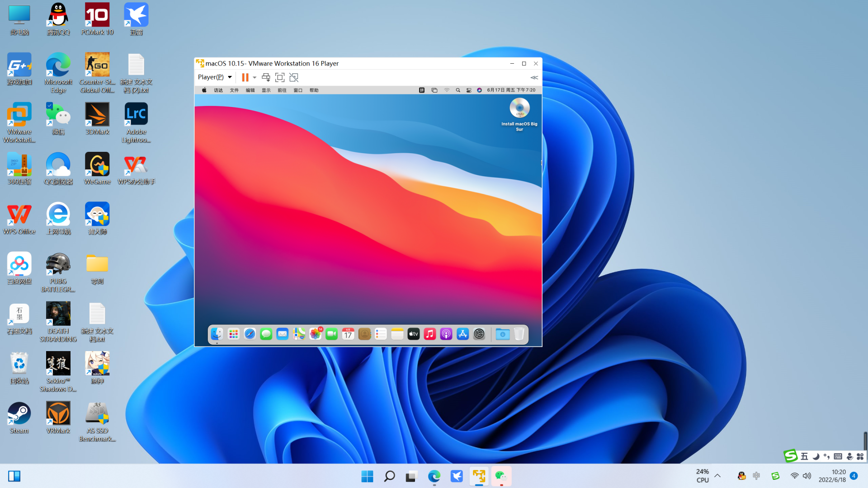Image resolution: width=868 pixels, height=488 pixels.
Task: Open Apple TV from the macOS Dock
Action: click(x=414, y=334)
